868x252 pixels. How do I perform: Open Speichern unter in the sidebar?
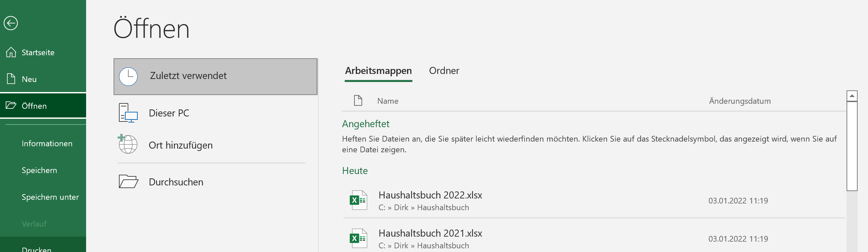click(x=50, y=197)
